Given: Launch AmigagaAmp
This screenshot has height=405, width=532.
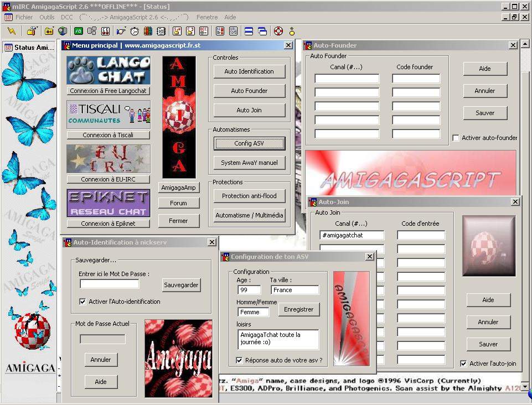Looking at the screenshot, I should click(x=178, y=188).
